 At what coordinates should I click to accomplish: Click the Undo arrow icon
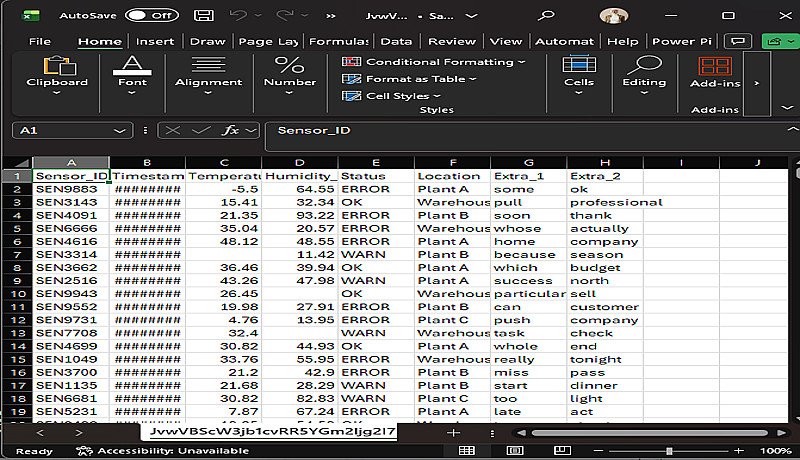click(x=238, y=15)
